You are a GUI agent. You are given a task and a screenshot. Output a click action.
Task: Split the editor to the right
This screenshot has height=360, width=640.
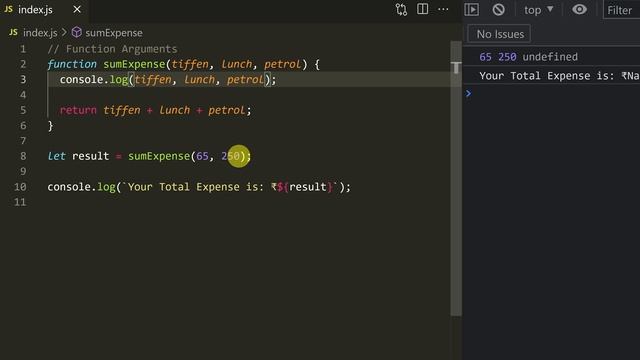coord(422,9)
